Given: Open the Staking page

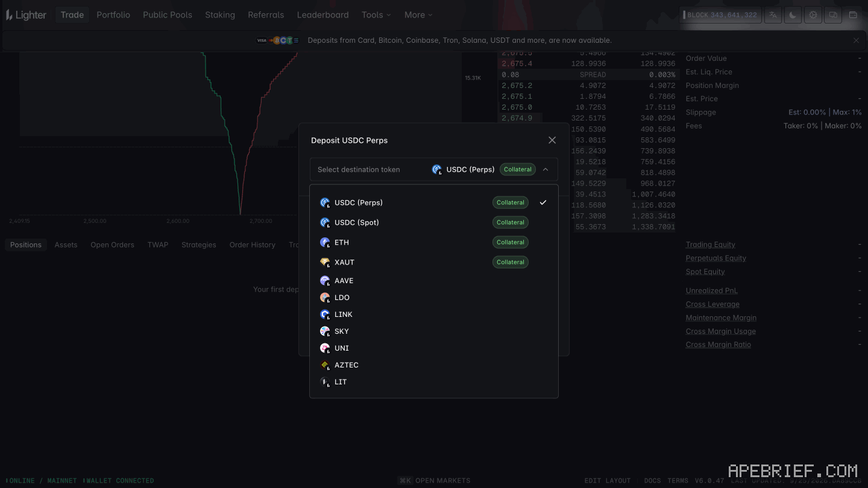Looking at the screenshot, I should point(220,15).
